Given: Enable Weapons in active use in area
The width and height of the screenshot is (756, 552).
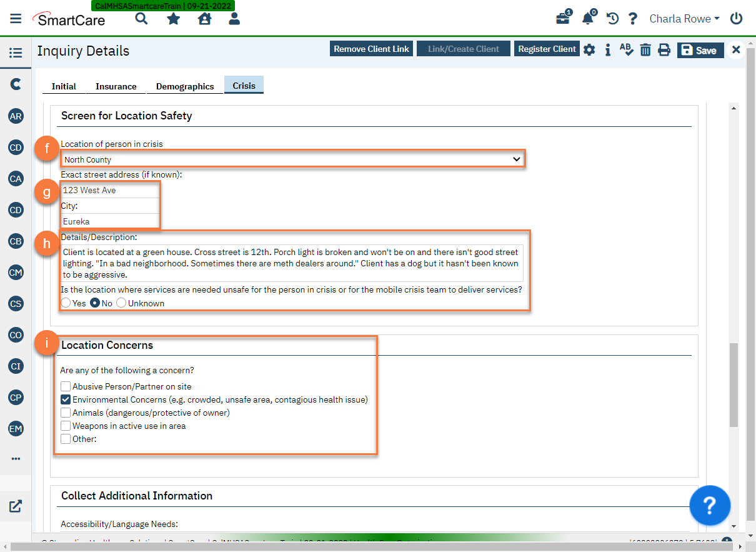Looking at the screenshot, I should [x=66, y=426].
